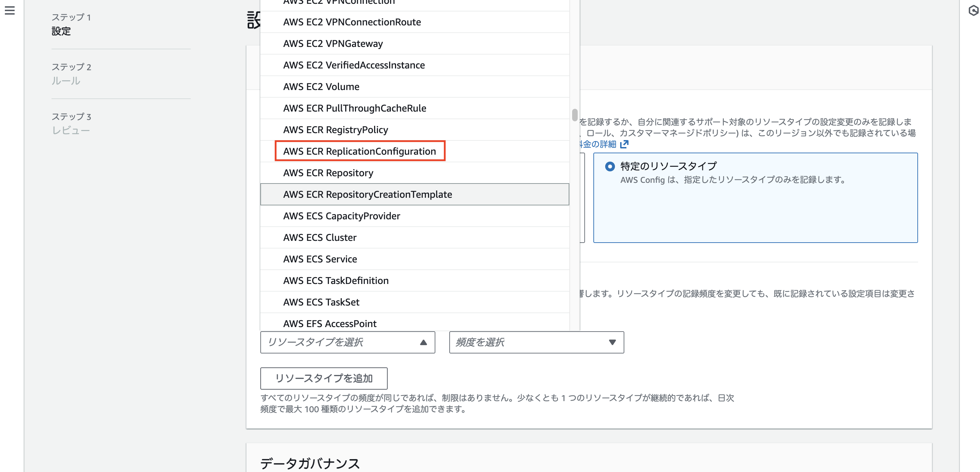980x472 pixels.
Task: Select AWS ECR Repository from the list
Action: pyautogui.click(x=327, y=172)
